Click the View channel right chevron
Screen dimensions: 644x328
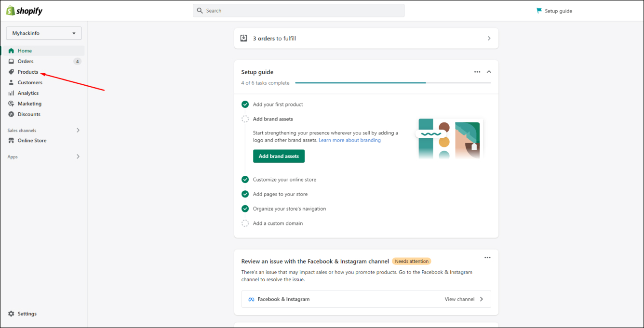click(481, 299)
